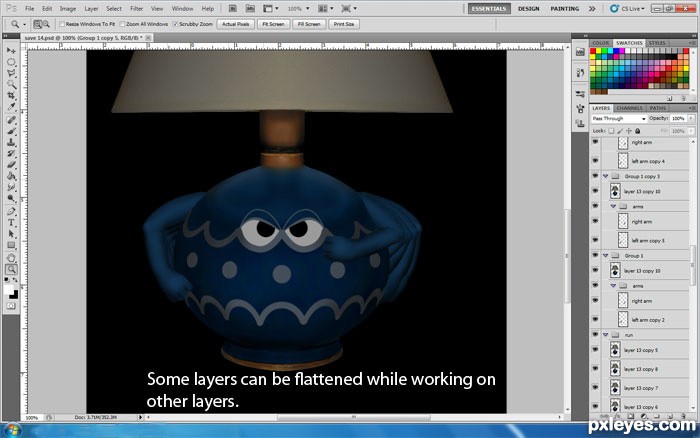
Task: Click the background color swatch in toolbox
Action: pos(14,295)
